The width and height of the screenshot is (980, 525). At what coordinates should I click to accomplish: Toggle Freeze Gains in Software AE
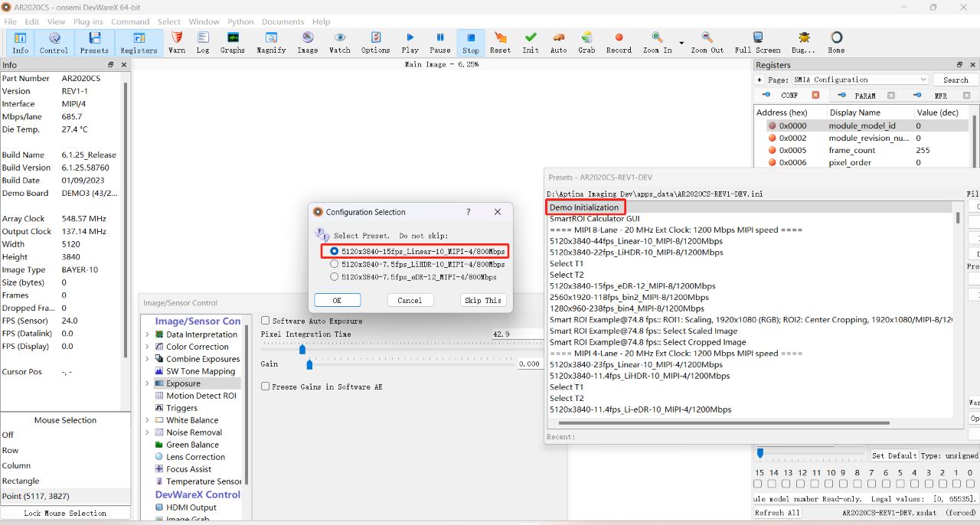click(266, 386)
